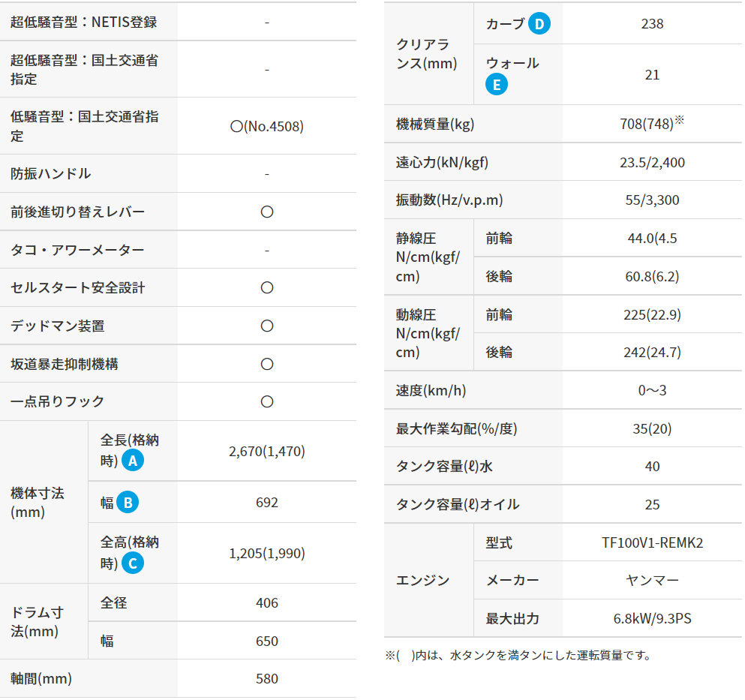Click the blue A badge beside 全長(格納時)
The width and height of the screenshot is (745, 700).
tap(132, 461)
